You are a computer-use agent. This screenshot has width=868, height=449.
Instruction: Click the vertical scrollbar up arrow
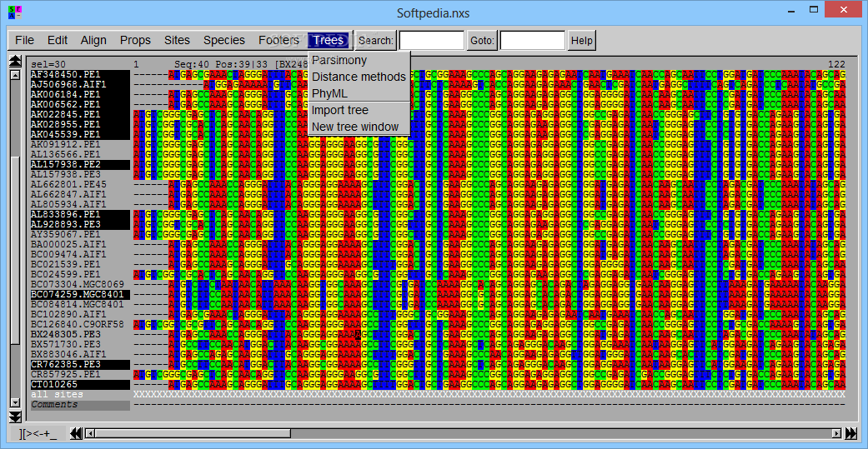tap(16, 73)
